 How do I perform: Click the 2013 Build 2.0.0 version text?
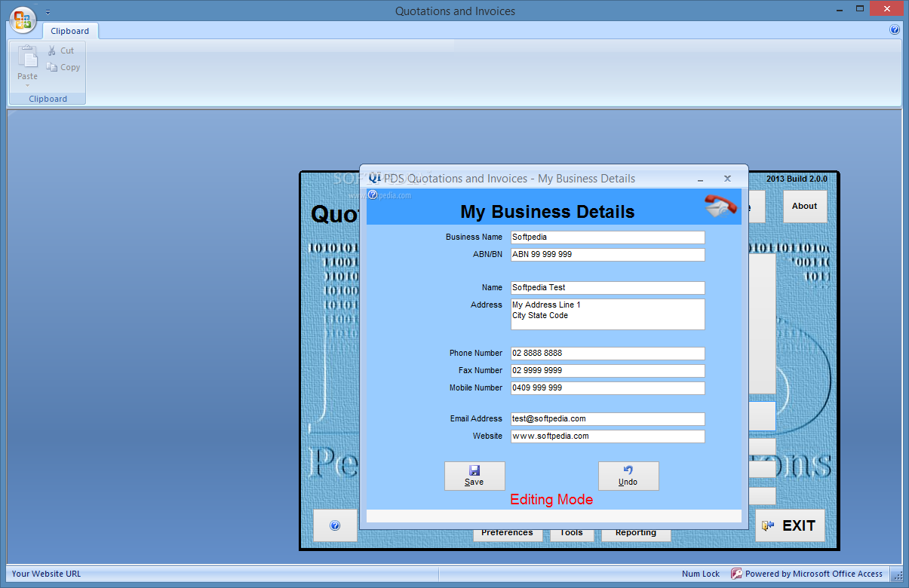pos(797,179)
